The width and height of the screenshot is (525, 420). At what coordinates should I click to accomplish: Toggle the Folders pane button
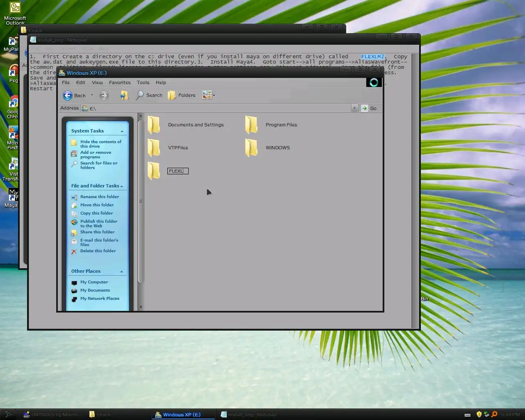181,95
